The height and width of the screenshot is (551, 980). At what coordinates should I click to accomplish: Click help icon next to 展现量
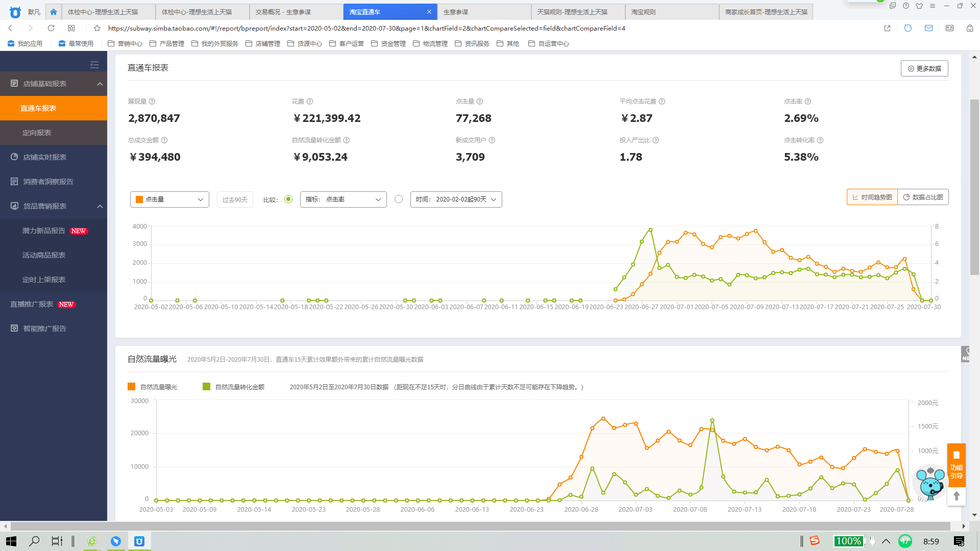click(x=152, y=102)
